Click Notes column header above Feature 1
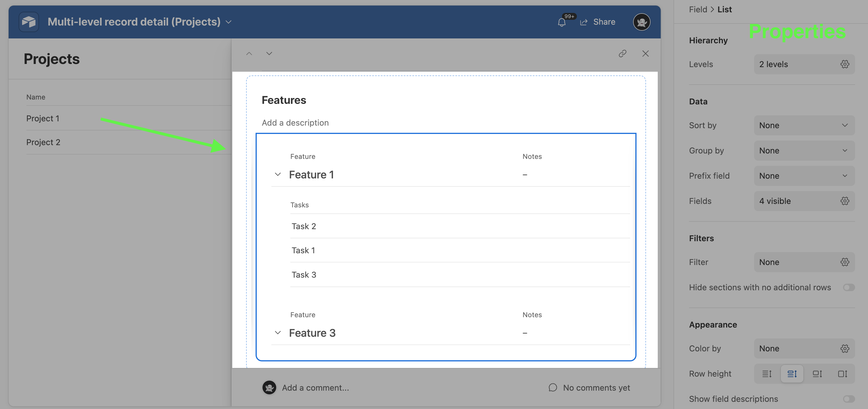The image size is (868, 409). pyautogui.click(x=532, y=156)
